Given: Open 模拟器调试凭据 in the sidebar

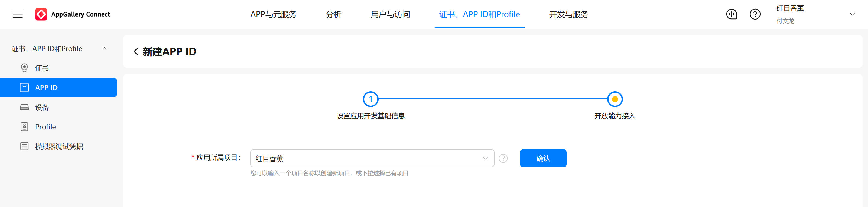Looking at the screenshot, I should pos(59,146).
